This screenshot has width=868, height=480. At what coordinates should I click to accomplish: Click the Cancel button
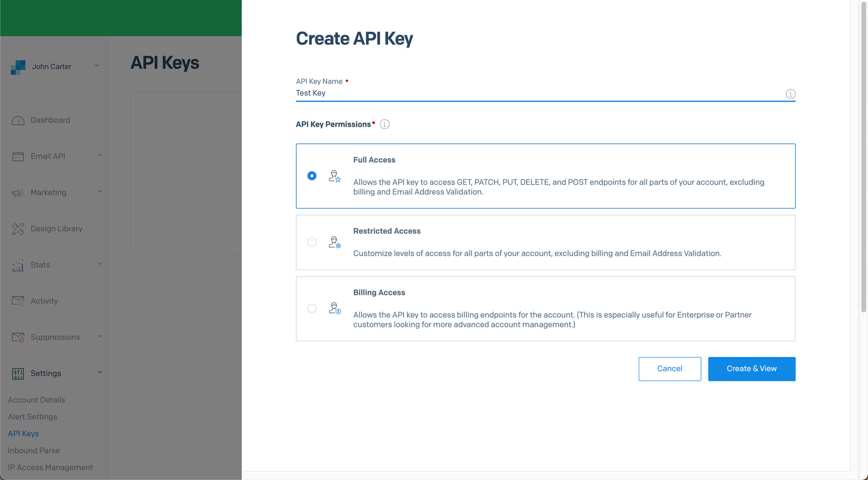coord(670,369)
